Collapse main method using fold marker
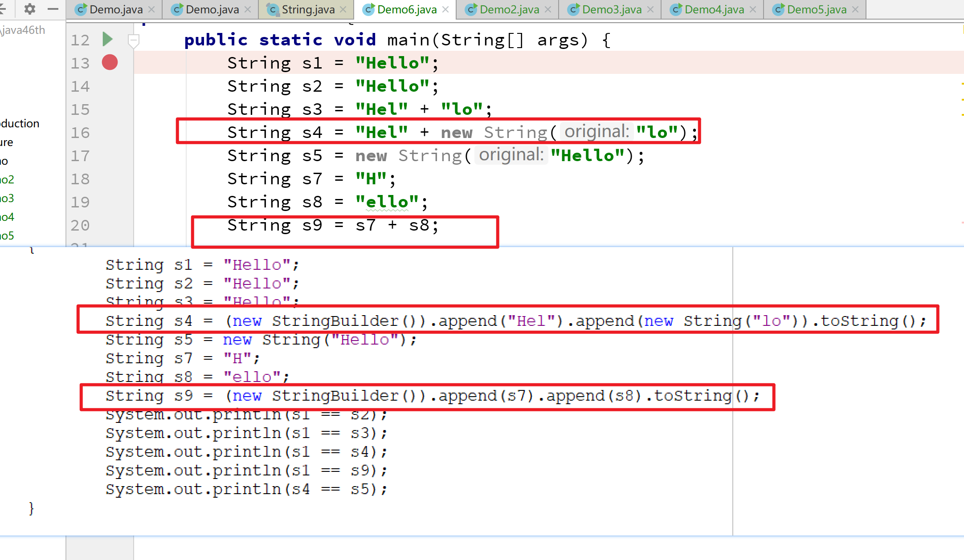964x560 pixels. point(133,41)
